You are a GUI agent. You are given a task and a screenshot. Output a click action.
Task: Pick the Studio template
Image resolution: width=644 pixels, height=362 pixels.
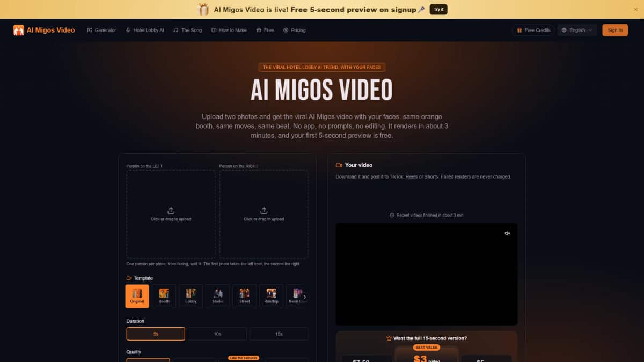click(x=218, y=296)
